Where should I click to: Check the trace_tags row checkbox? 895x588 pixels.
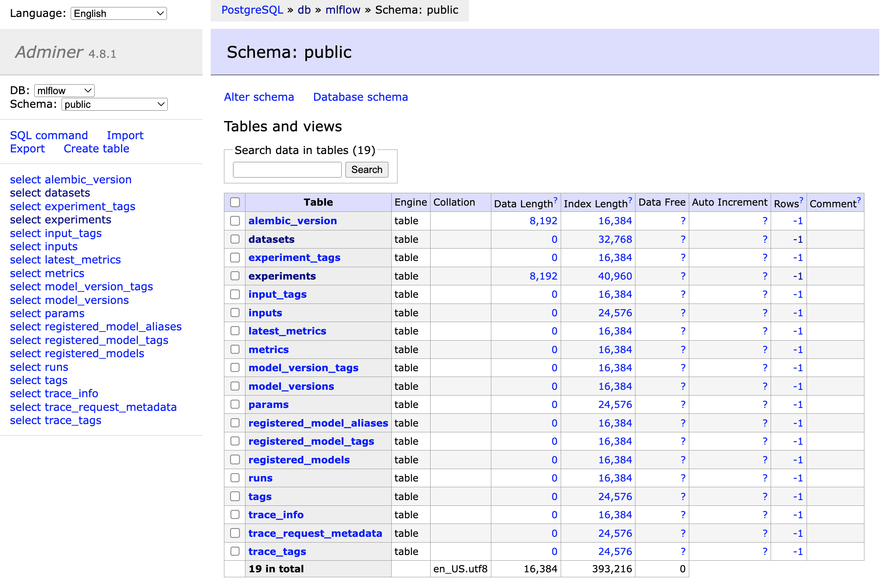tap(235, 551)
